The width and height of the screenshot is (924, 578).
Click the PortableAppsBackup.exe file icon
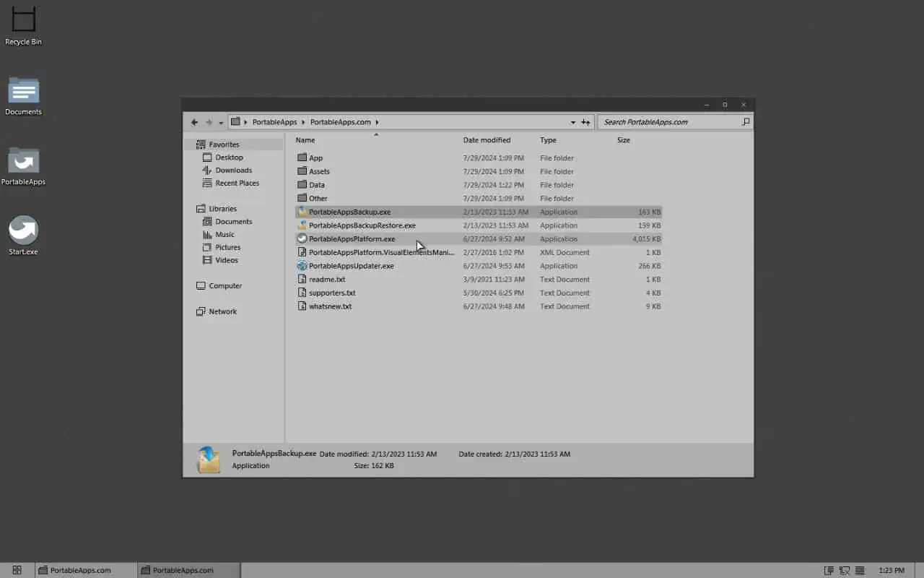[302, 212]
